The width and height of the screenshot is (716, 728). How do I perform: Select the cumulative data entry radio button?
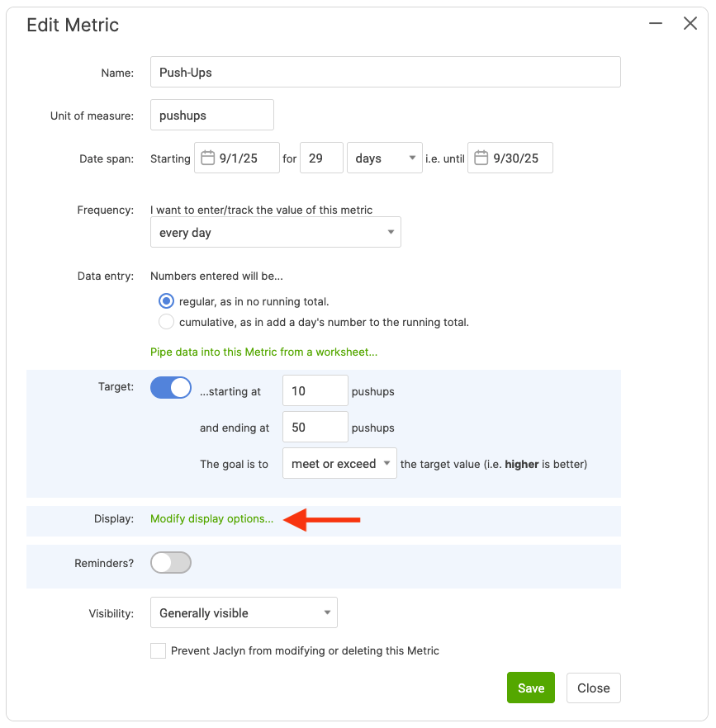coord(166,322)
